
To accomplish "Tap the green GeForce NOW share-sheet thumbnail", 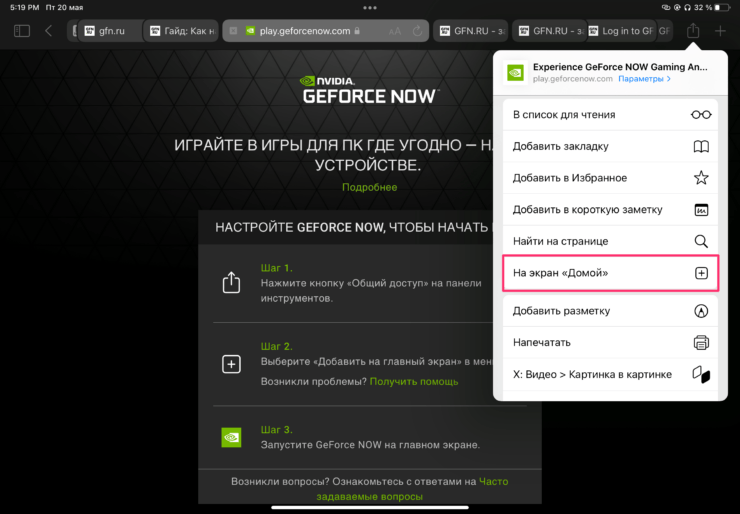I will click(x=515, y=73).
